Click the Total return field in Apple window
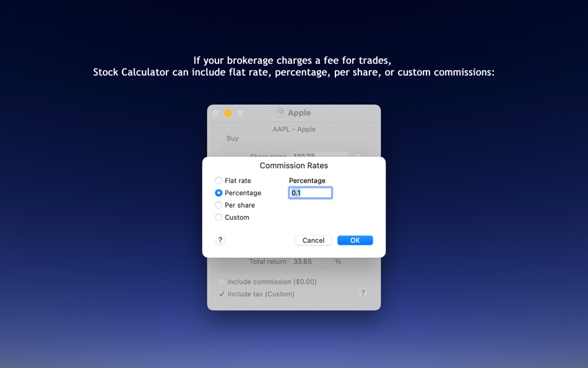The image size is (588, 368). click(x=311, y=261)
